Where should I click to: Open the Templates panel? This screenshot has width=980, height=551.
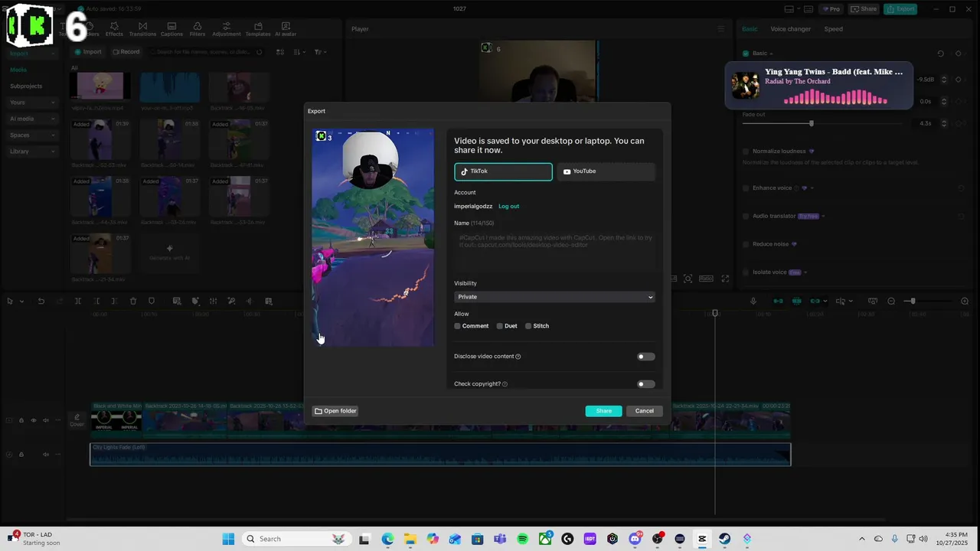click(x=258, y=29)
